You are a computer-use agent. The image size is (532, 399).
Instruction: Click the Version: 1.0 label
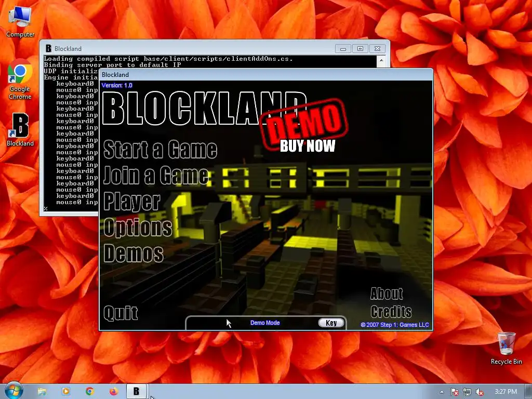pyautogui.click(x=117, y=85)
